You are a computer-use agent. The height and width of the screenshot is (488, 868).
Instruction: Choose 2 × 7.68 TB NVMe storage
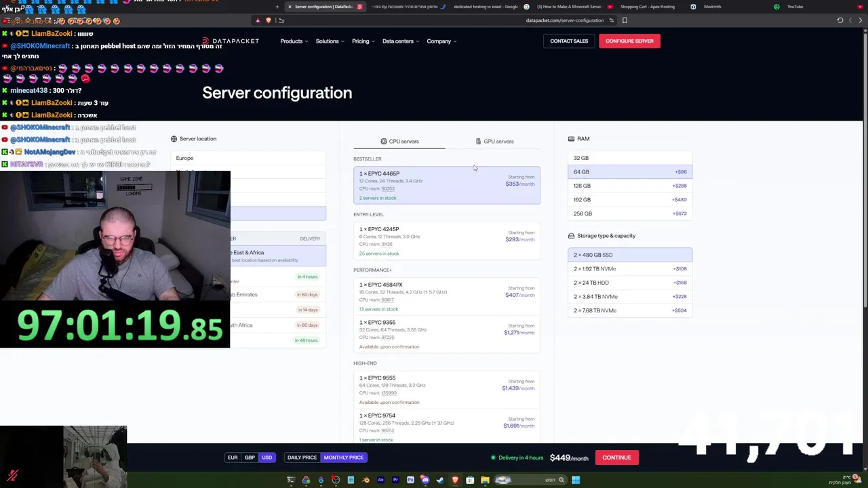pyautogui.click(x=630, y=310)
